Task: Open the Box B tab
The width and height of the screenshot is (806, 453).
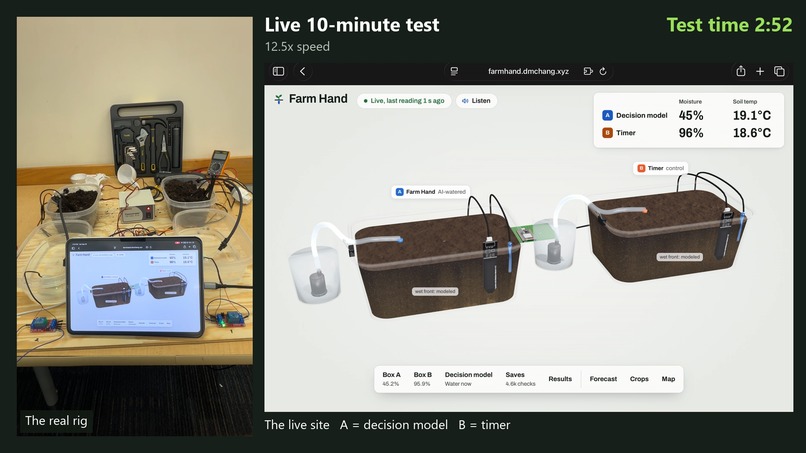Action: [x=423, y=379]
